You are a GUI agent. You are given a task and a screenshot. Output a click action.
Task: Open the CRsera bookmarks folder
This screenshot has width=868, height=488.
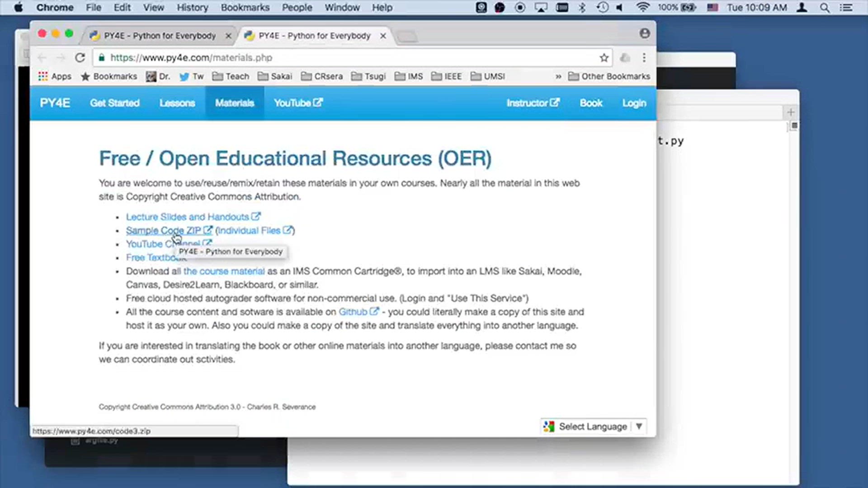[322, 76]
